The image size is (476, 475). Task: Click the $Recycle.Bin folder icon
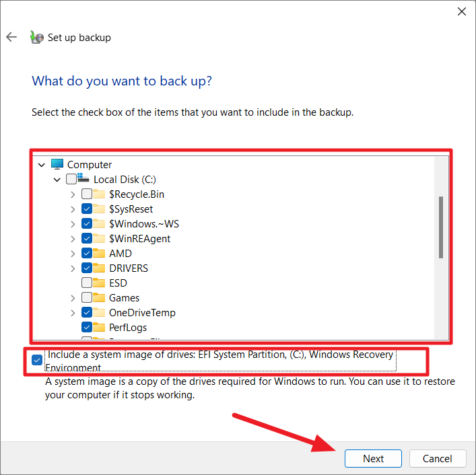coord(99,194)
